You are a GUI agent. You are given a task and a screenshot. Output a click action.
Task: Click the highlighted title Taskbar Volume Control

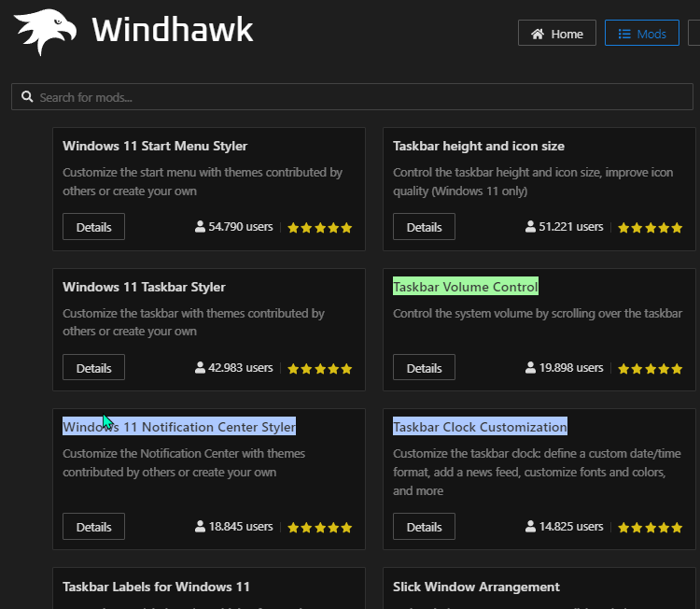pyautogui.click(x=466, y=287)
